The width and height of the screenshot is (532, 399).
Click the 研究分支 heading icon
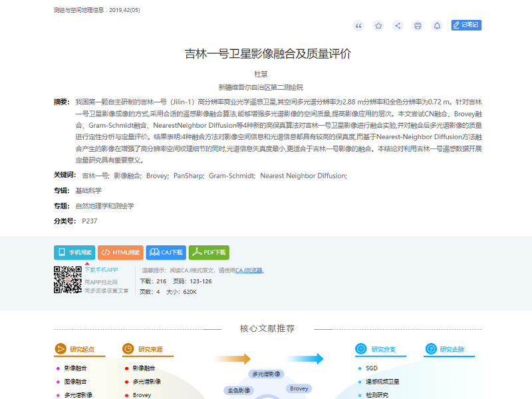[360, 349]
